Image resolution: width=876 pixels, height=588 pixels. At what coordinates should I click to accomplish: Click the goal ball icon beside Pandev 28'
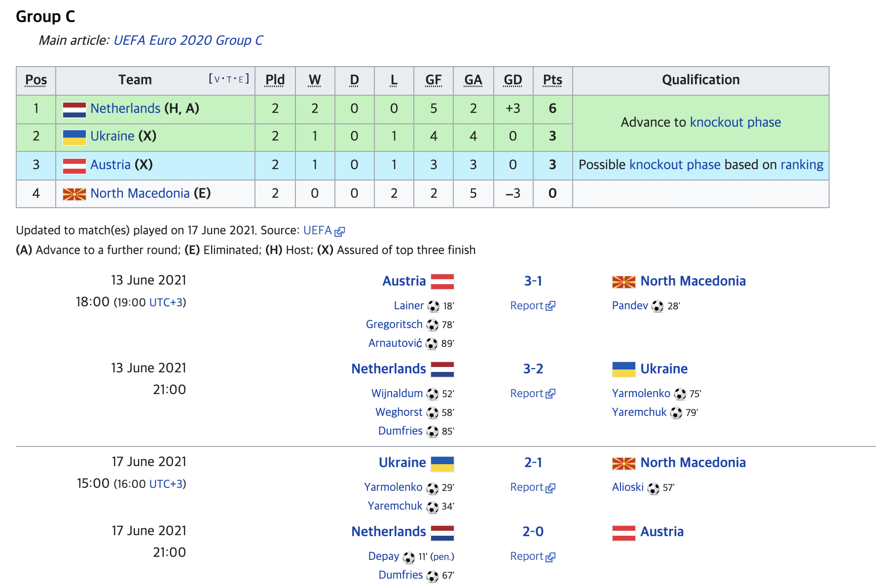click(657, 306)
